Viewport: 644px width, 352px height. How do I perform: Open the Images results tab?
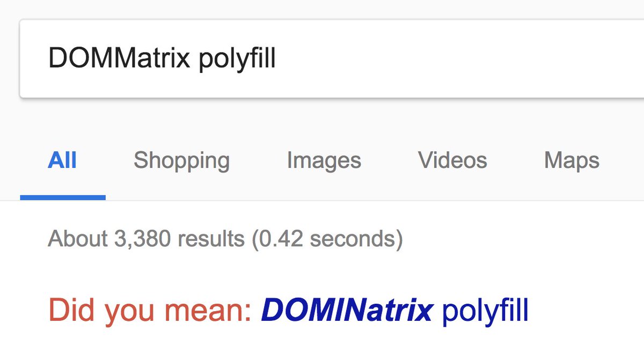tap(324, 160)
